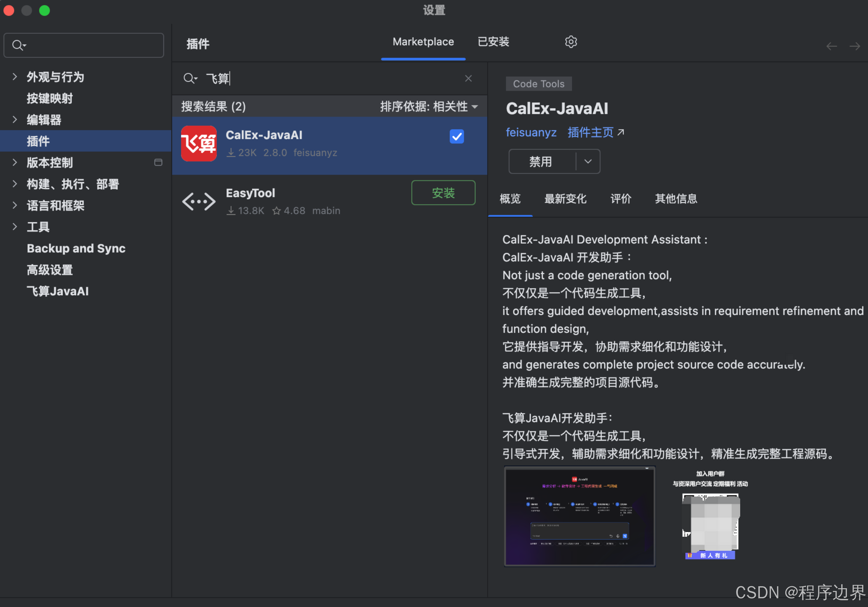The height and width of the screenshot is (607, 868).
Task: Select 按键映射 in settings tree
Action: point(50,98)
